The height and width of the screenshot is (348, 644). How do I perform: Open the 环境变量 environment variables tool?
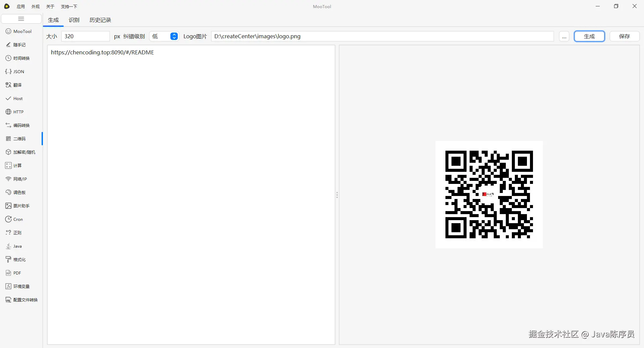(x=21, y=286)
